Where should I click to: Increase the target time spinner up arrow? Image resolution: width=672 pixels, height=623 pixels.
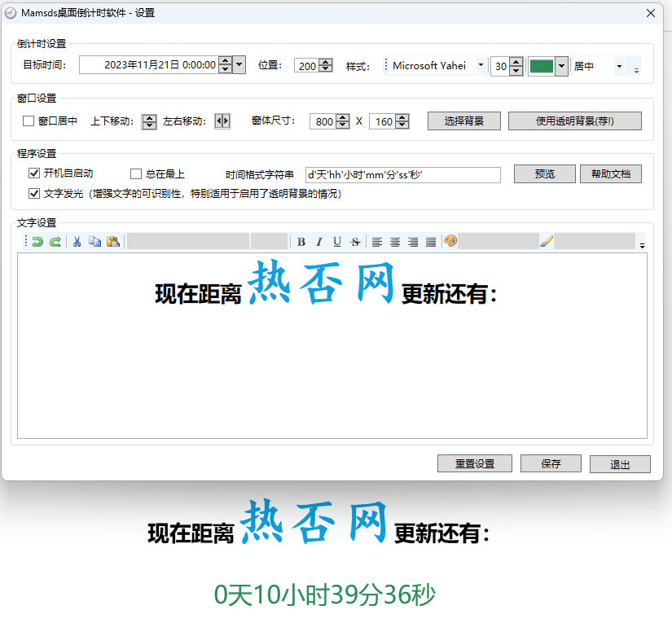(x=226, y=61)
